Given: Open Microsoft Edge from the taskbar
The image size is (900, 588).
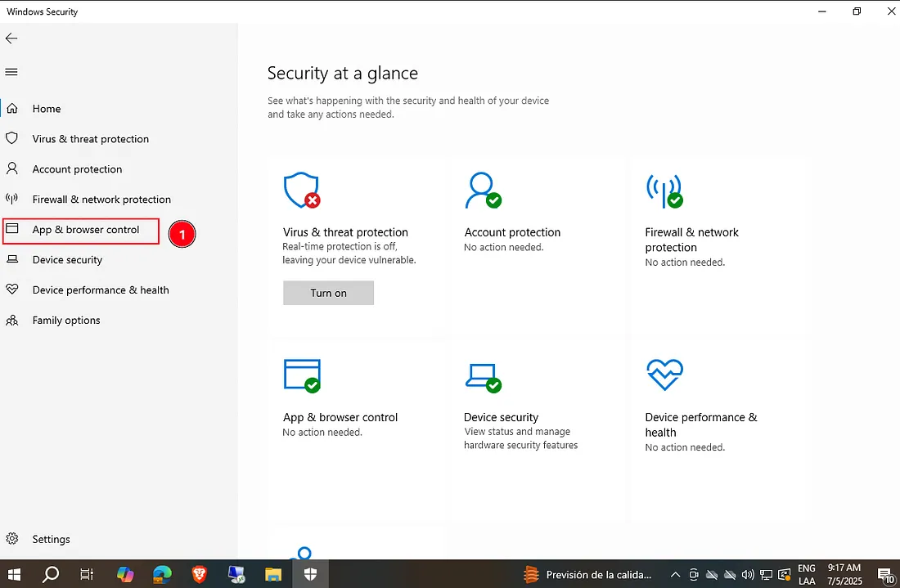Looking at the screenshot, I should coord(163,574).
